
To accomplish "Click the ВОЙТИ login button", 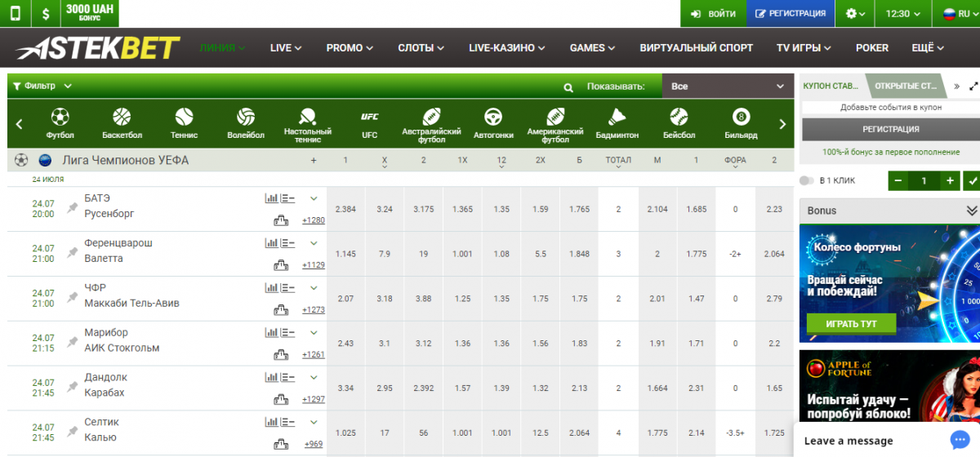I will (713, 14).
